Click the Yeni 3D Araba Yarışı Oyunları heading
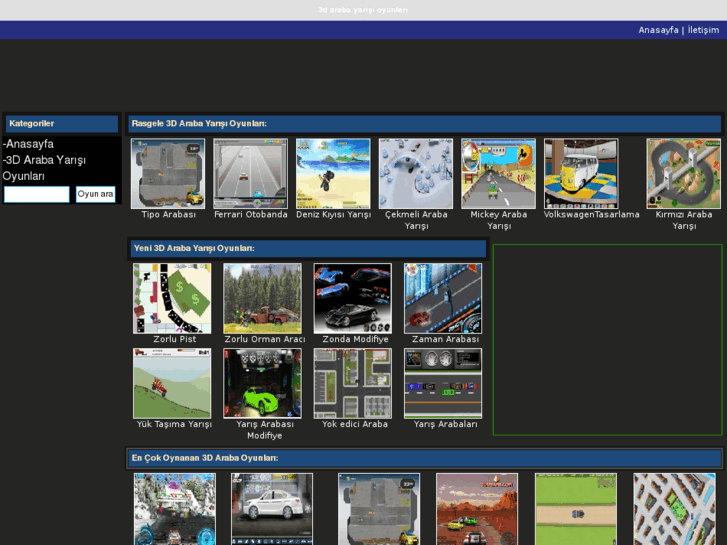The width and height of the screenshot is (727, 545). pyautogui.click(x=194, y=248)
